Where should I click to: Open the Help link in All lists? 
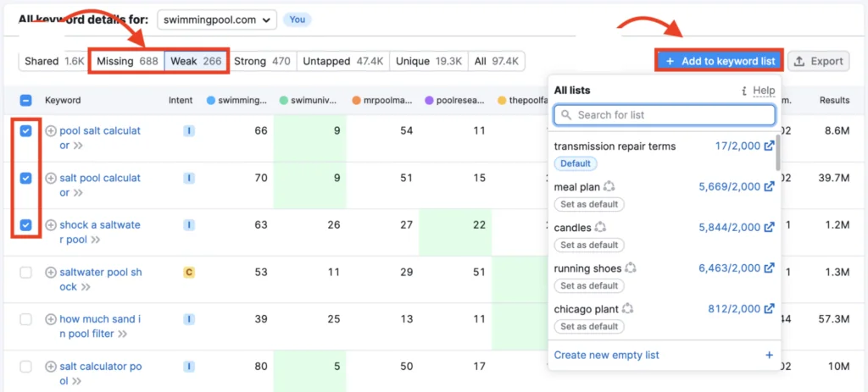764,91
